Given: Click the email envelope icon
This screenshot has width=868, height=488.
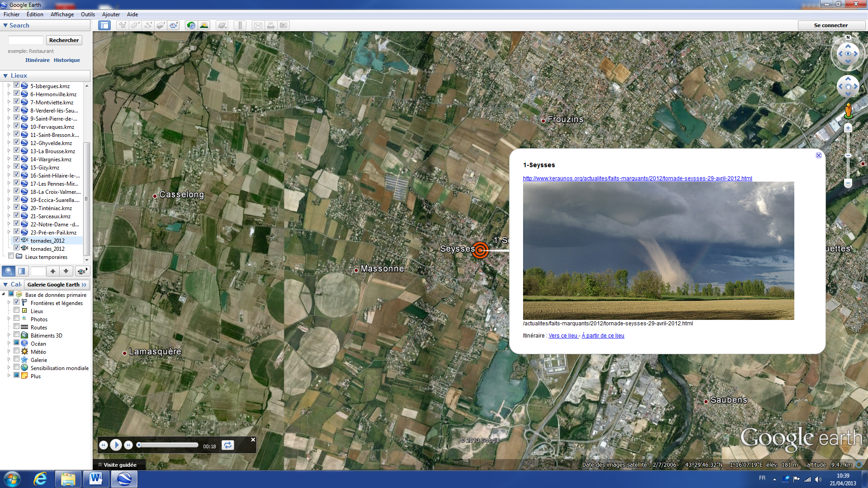Looking at the screenshot, I should [x=258, y=25].
